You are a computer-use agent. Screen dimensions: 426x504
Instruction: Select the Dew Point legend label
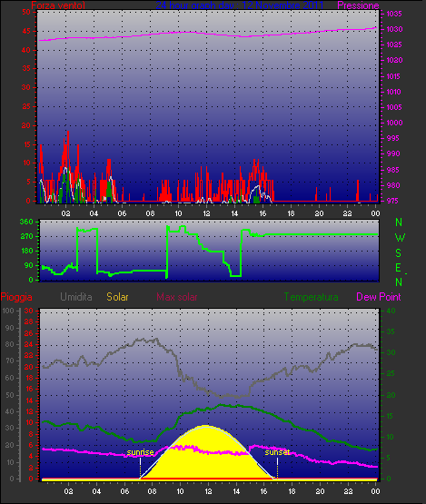[379, 297]
